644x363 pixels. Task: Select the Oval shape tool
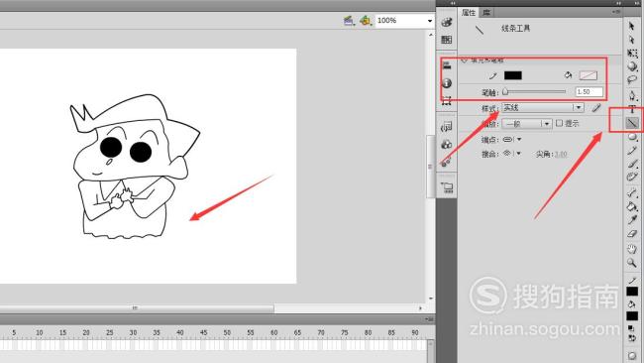pos(632,137)
